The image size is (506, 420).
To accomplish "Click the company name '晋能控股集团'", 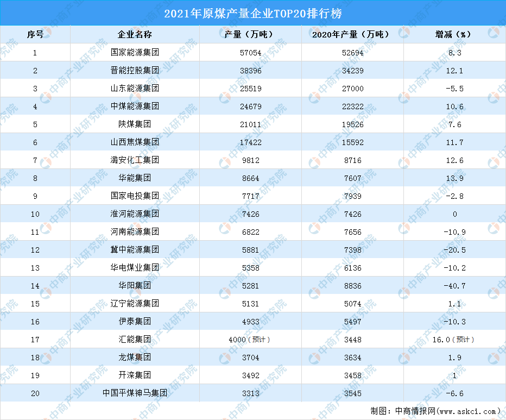I will [x=135, y=71].
